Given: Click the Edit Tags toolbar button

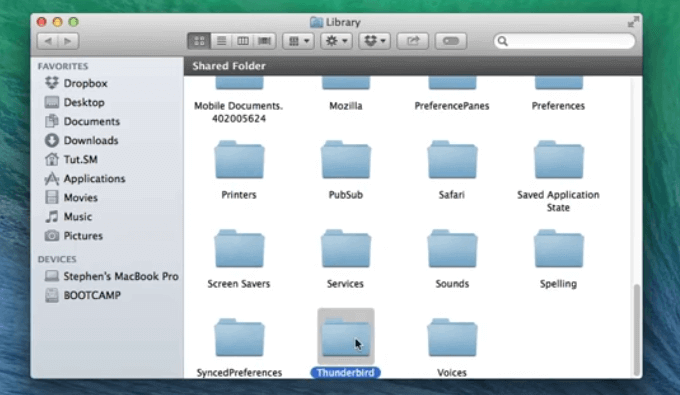Looking at the screenshot, I should [451, 41].
